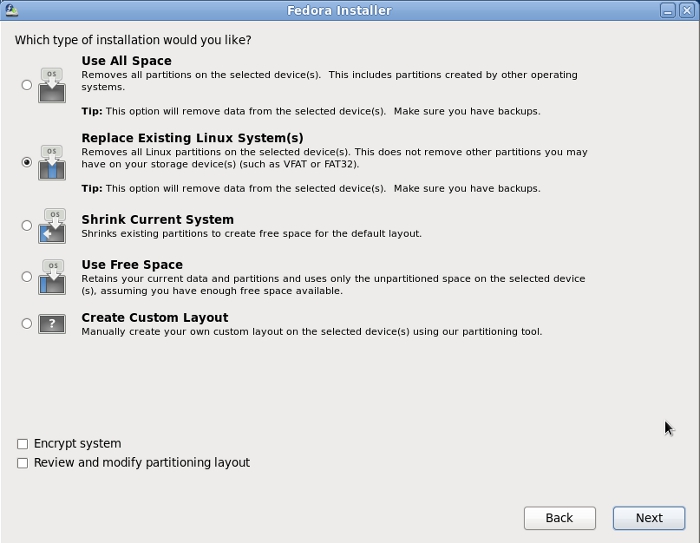
Task: Minimize the Fedora Installer window
Action: click(667, 10)
